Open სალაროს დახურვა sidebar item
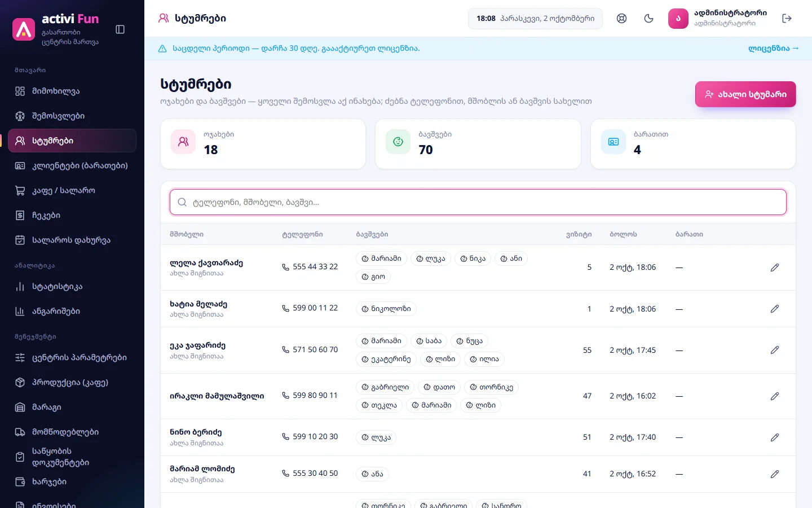 (x=72, y=240)
